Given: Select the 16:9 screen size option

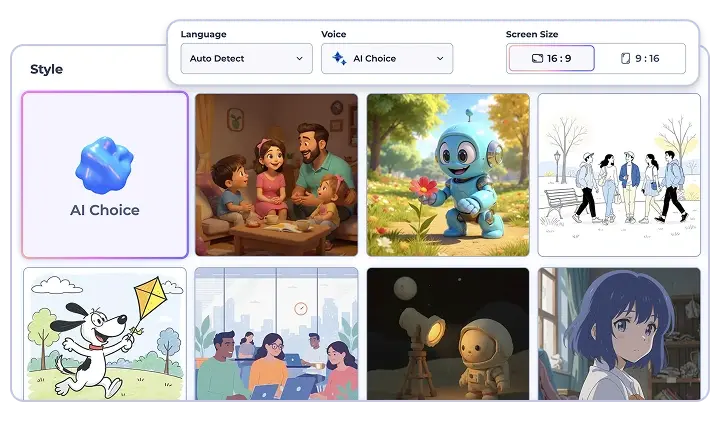Looking at the screenshot, I should click(x=551, y=59).
